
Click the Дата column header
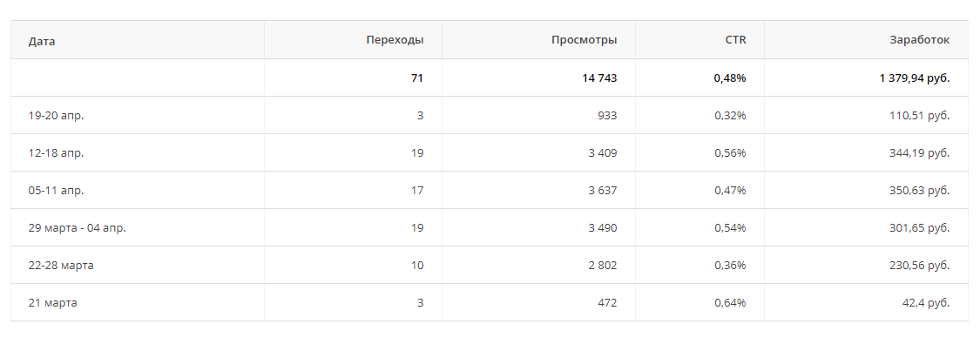(43, 40)
